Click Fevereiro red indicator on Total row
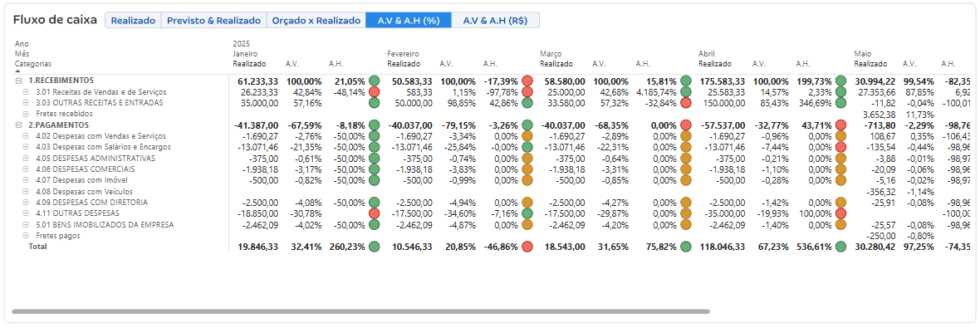 pyautogui.click(x=527, y=247)
